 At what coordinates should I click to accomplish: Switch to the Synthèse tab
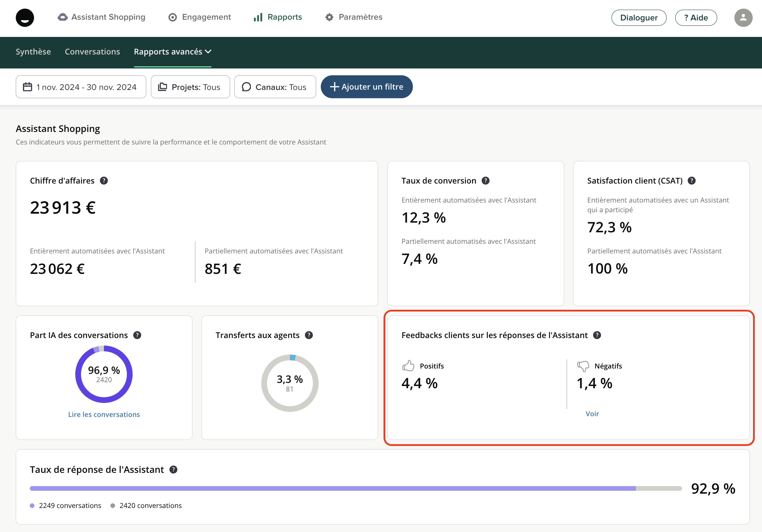[33, 52]
